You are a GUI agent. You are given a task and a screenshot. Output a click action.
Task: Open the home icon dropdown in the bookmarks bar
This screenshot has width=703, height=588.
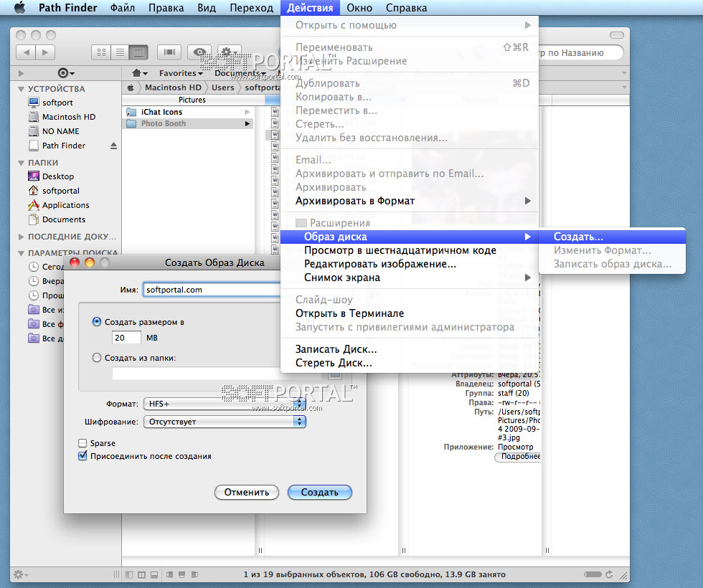tap(140, 73)
